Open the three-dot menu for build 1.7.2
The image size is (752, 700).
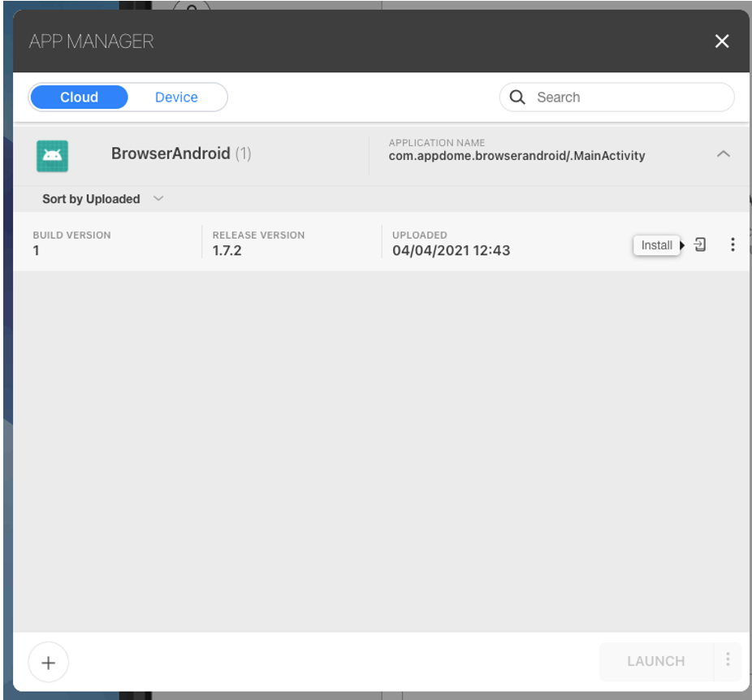[733, 244]
